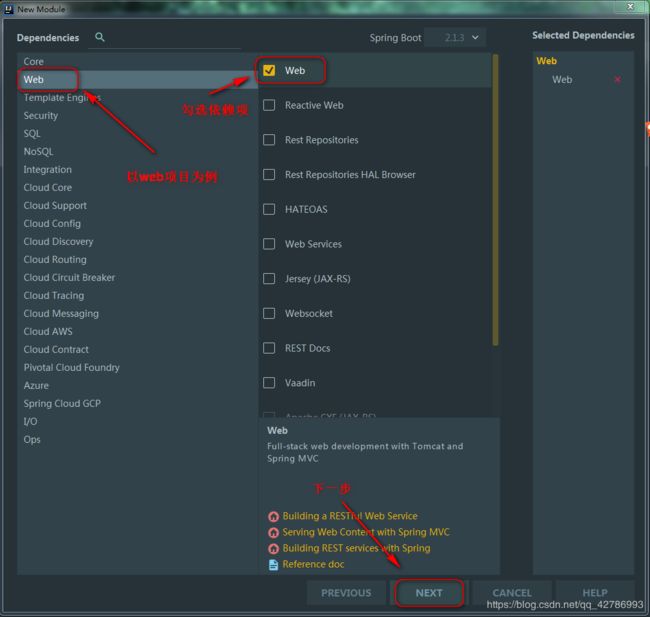The height and width of the screenshot is (617, 650).
Task: Check the Web Services checkbox
Action: coord(269,244)
